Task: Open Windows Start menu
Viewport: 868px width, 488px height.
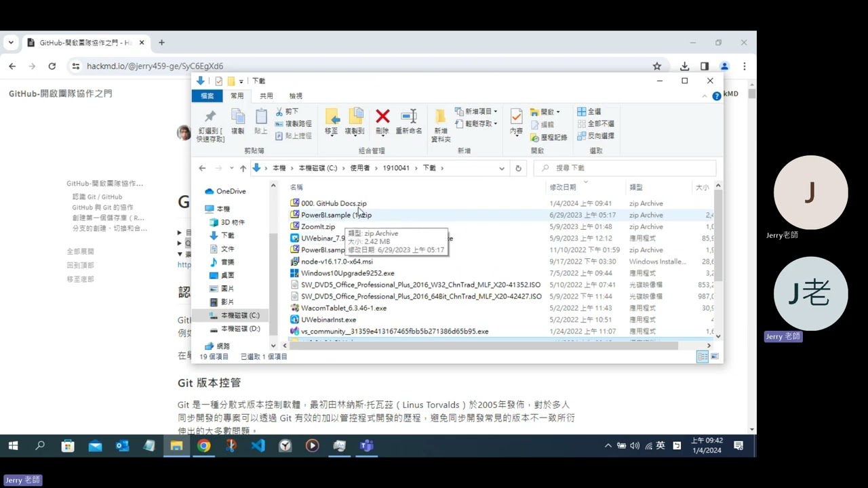Action: click(x=13, y=446)
